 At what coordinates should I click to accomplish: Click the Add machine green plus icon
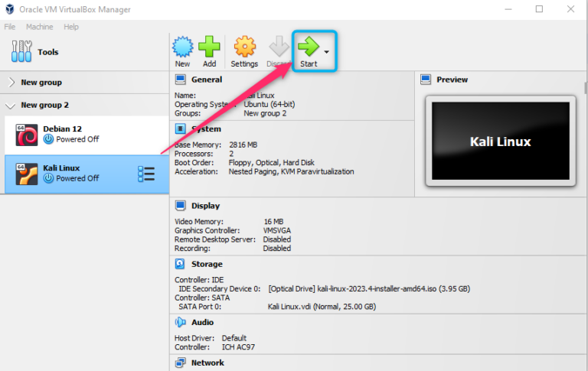[x=209, y=47]
